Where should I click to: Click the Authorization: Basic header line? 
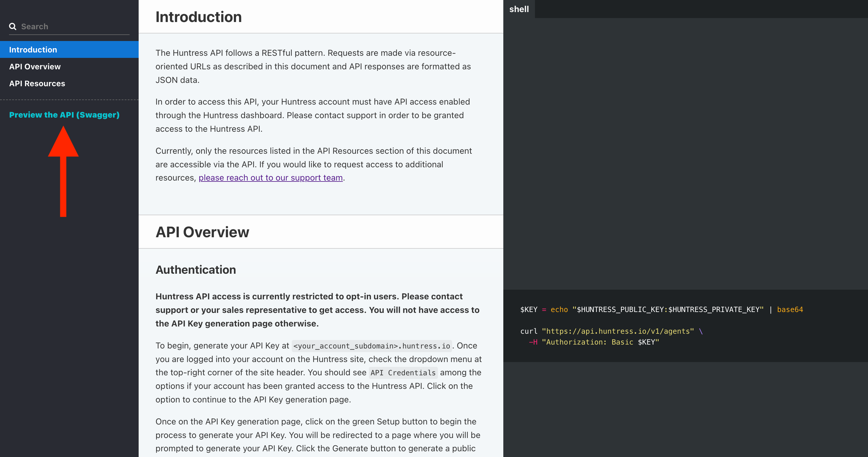tap(594, 342)
